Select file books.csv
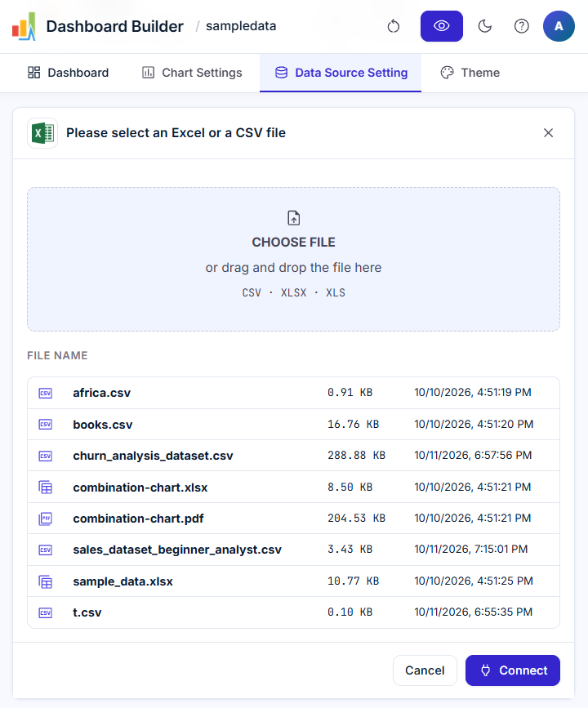Viewport: 588px width, 708px height. (293, 425)
